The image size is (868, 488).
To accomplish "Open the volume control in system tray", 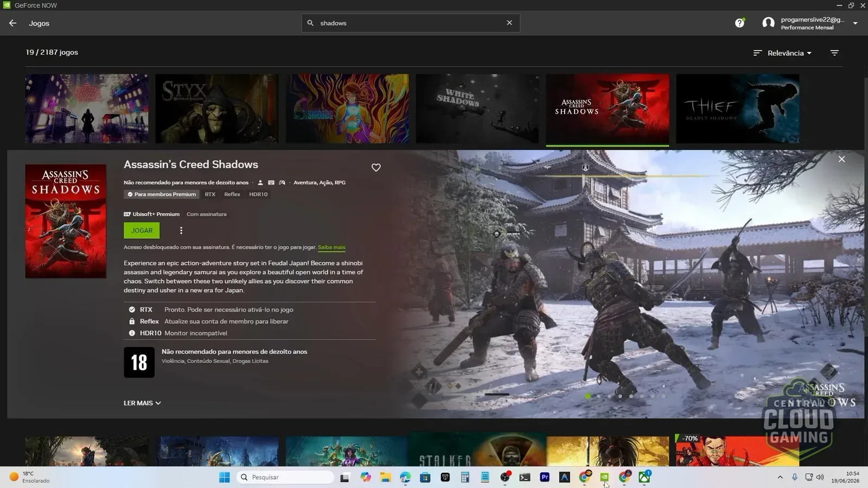I will pos(820,477).
